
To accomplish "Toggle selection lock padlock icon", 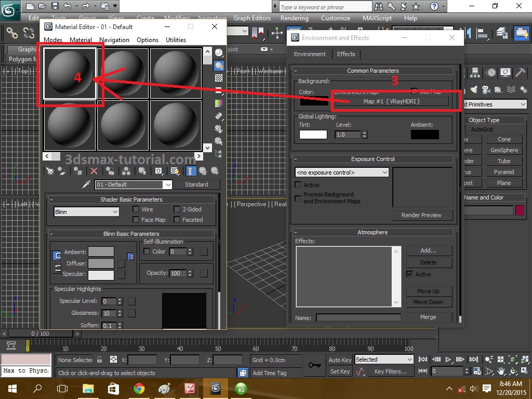I will (x=99, y=360).
